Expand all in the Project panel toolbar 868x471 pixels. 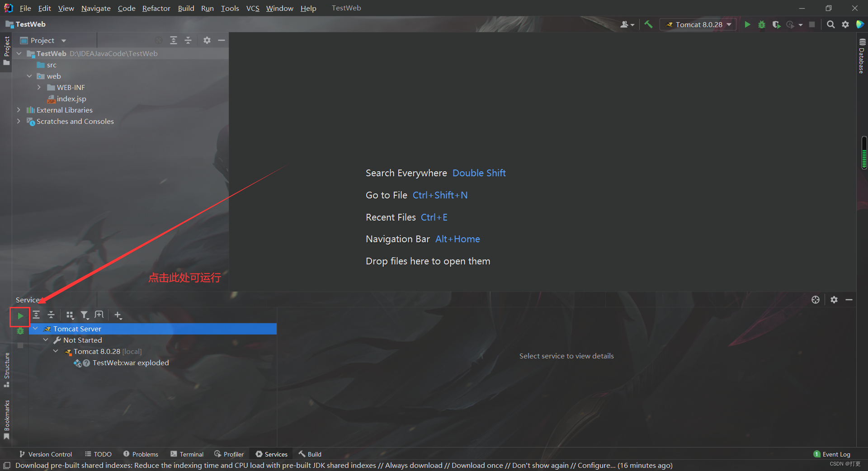[173, 40]
